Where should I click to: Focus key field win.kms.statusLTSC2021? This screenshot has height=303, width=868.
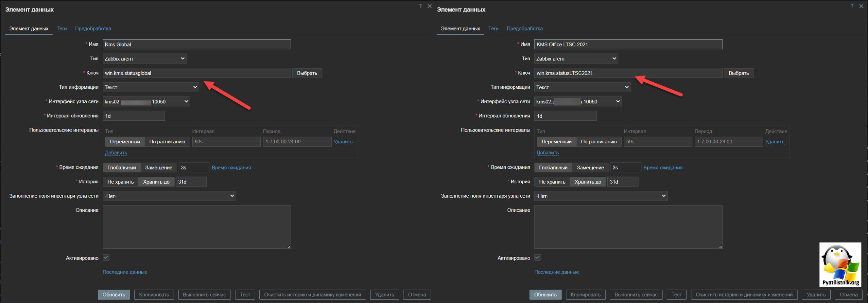tap(628, 73)
